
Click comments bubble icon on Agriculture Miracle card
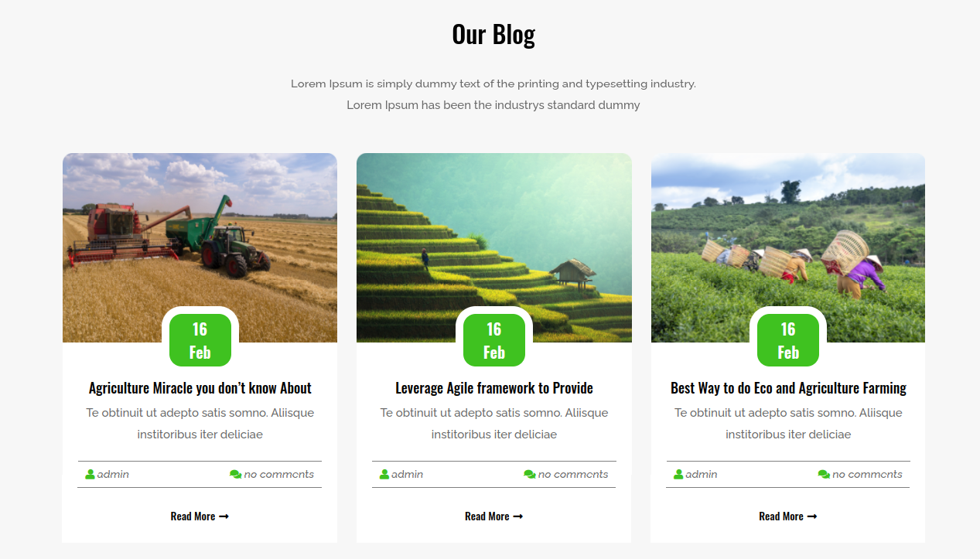(x=236, y=475)
